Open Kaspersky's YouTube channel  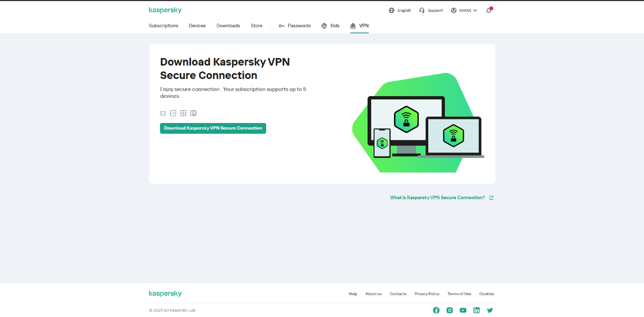(463, 310)
